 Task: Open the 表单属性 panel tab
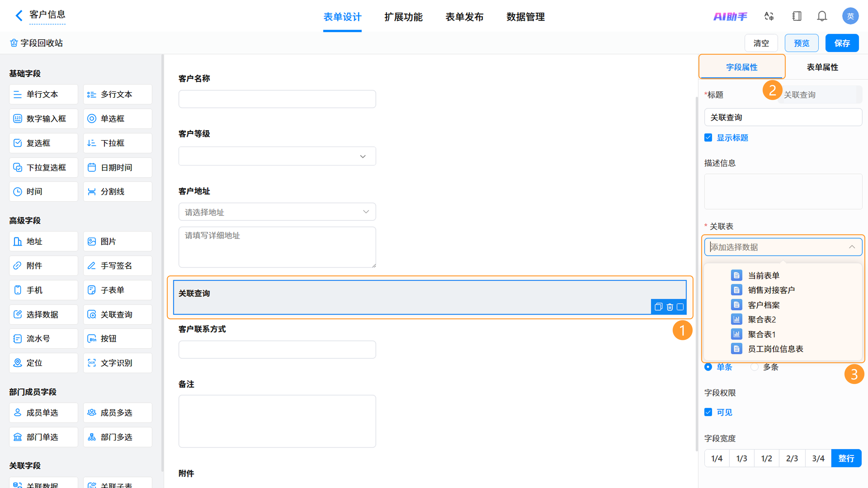tap(822, 67)
